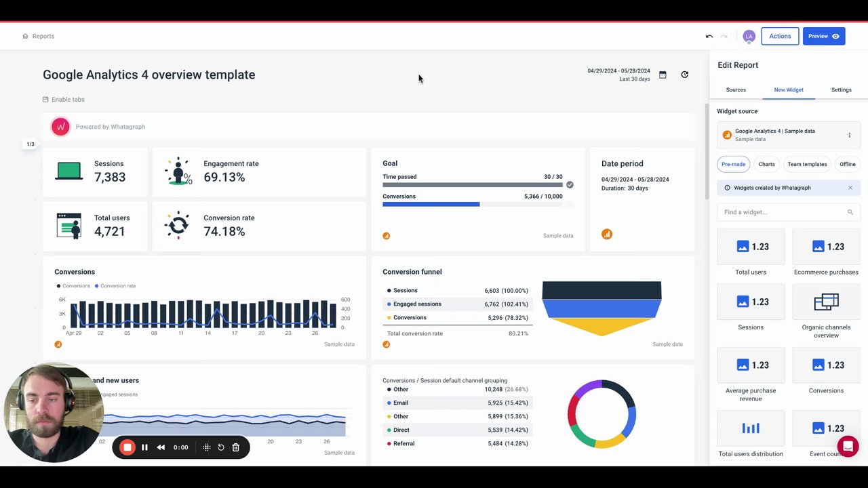
Task: Click the Preview button
Action: point(824,36)
